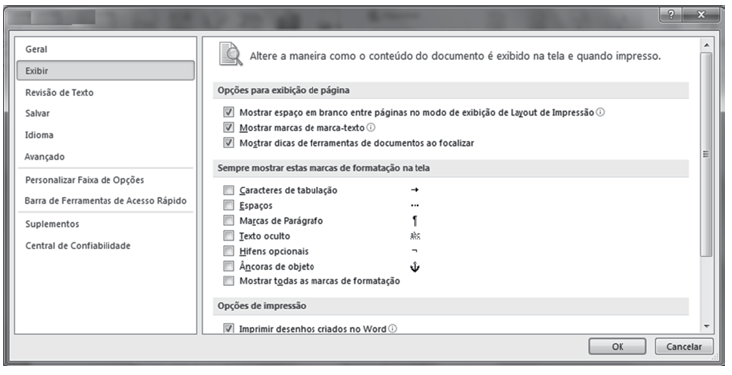Click info icon next to Layout de Impressão
This screenshot has height=375, width=732.
click(600, 112)
